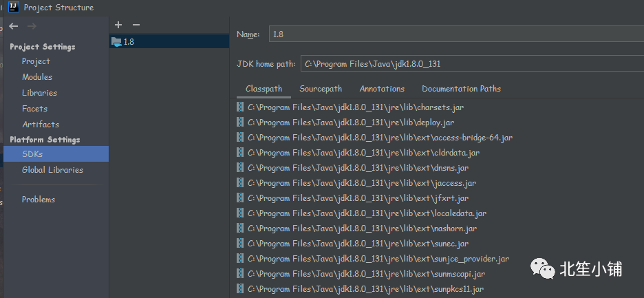This screenshot has width=644, height=298.
Task: Remove selected SDK with minus icon
Action: pos(136,25)
